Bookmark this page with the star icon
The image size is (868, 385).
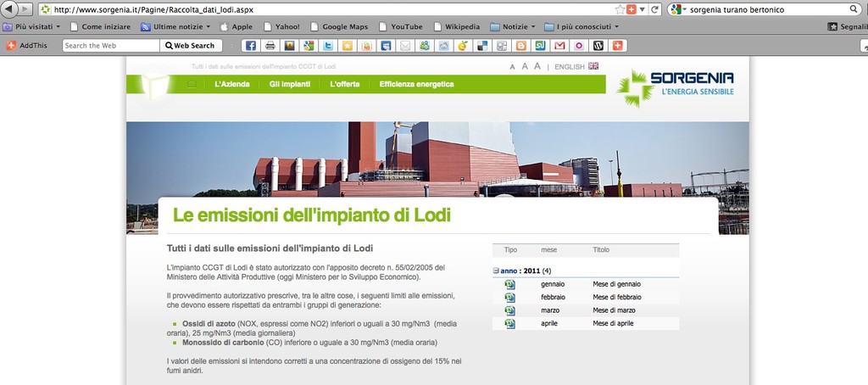(x=620, y=8)
